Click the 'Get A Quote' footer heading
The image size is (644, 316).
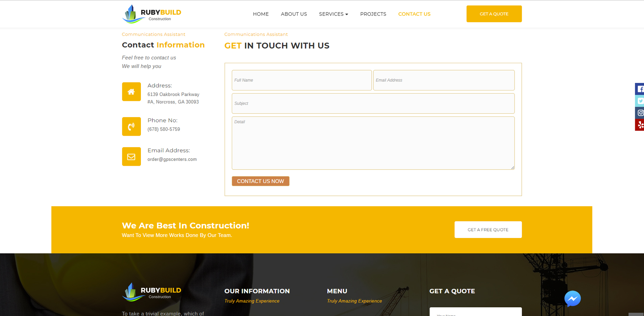click(x=452, y=291)
